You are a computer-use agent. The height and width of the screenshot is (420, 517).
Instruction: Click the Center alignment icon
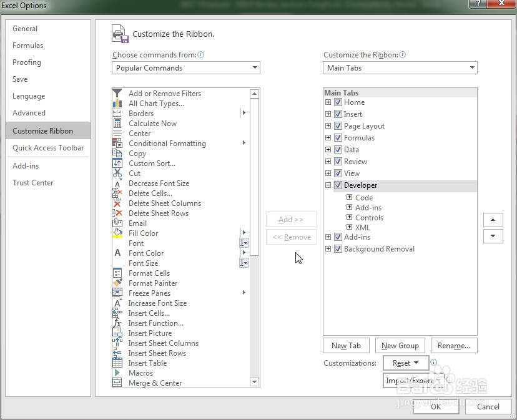pos(117,134)
